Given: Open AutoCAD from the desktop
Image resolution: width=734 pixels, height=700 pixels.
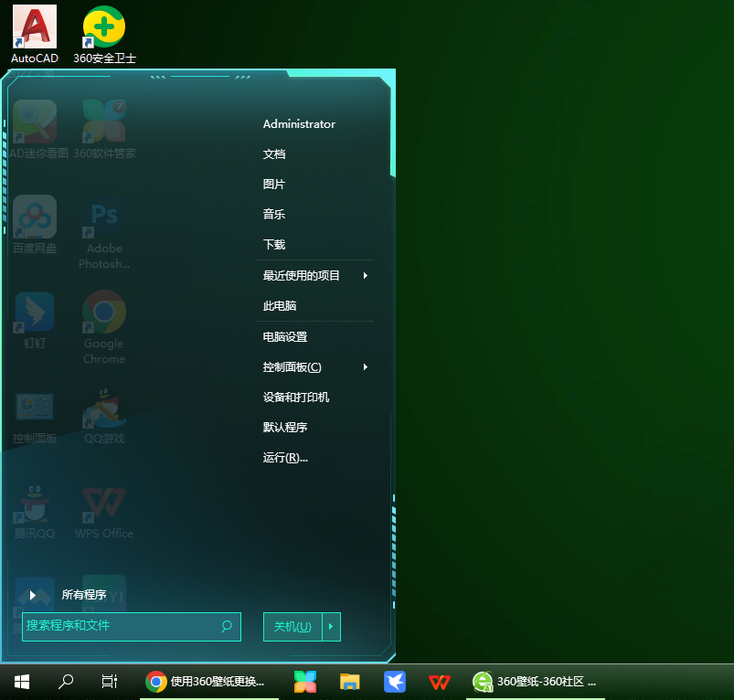Looking at the screenshot, I should pos(34,27).
